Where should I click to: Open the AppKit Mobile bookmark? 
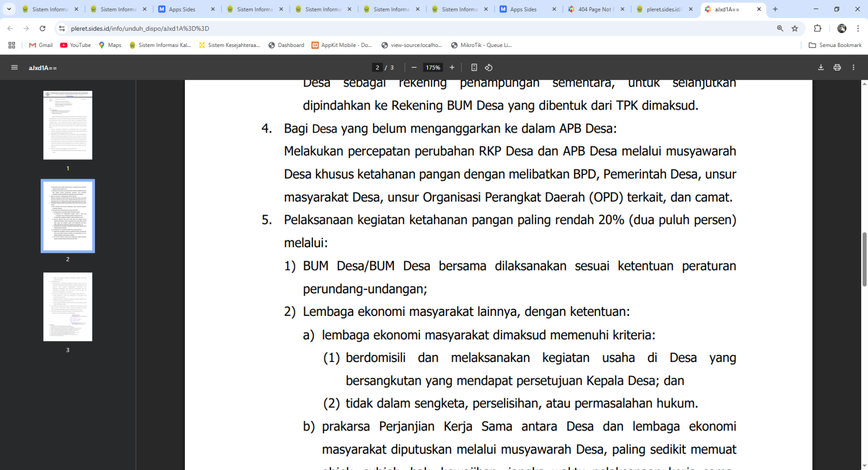(342, 45)
